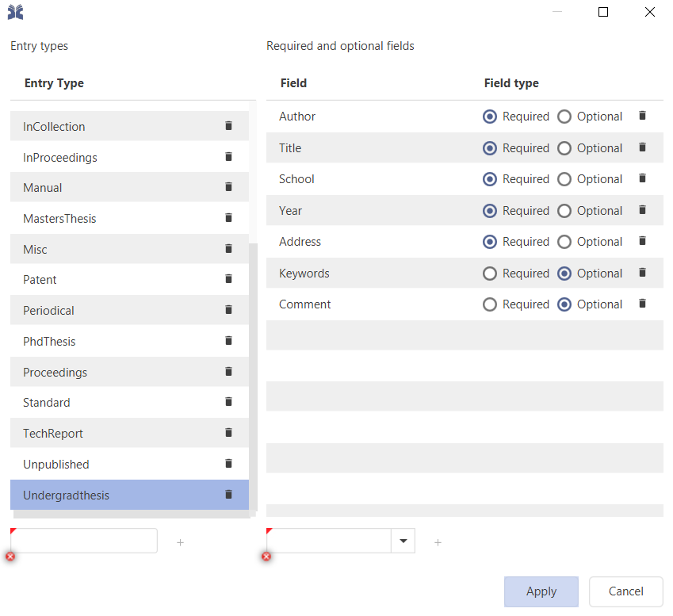Select the TechReport entry type
The height and width of the screenshot is (616, 673).
[x=53, y=434]
